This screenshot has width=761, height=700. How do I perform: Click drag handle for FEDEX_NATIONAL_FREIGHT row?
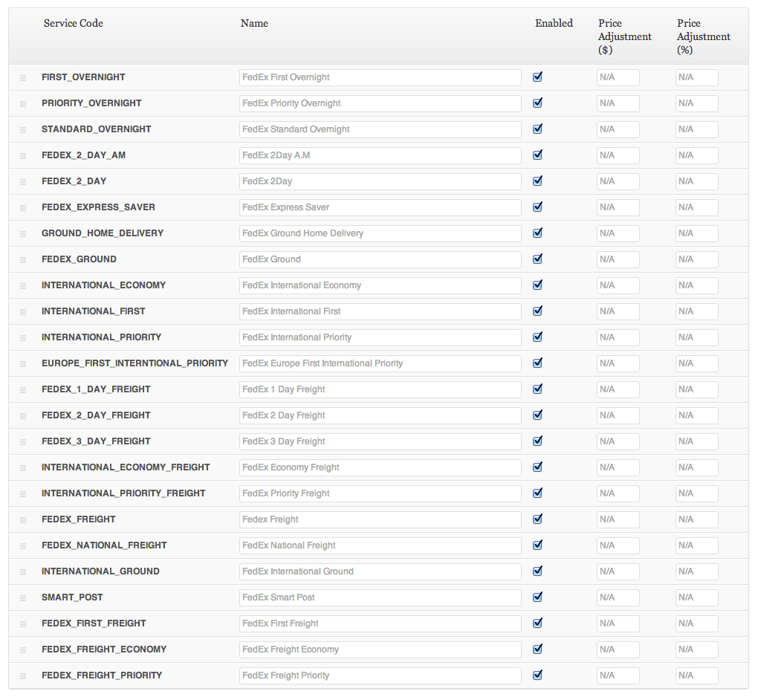[x=23, y=546]
